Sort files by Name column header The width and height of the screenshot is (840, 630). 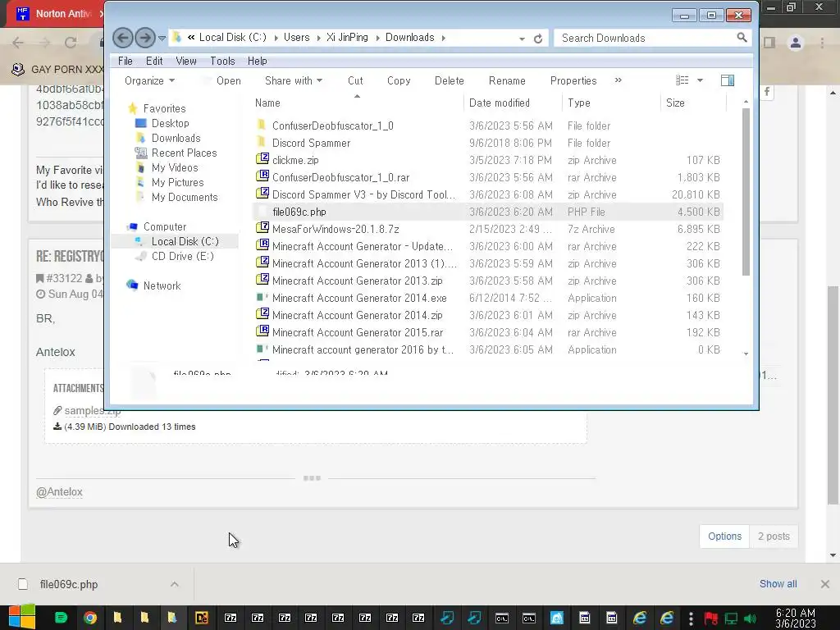tap(358, 103)
